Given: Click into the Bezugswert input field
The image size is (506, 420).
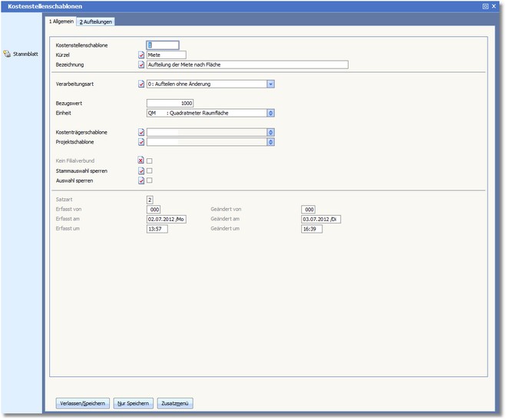Looking at the screenshot, I should pyautogui.click(x=170, y=103).
